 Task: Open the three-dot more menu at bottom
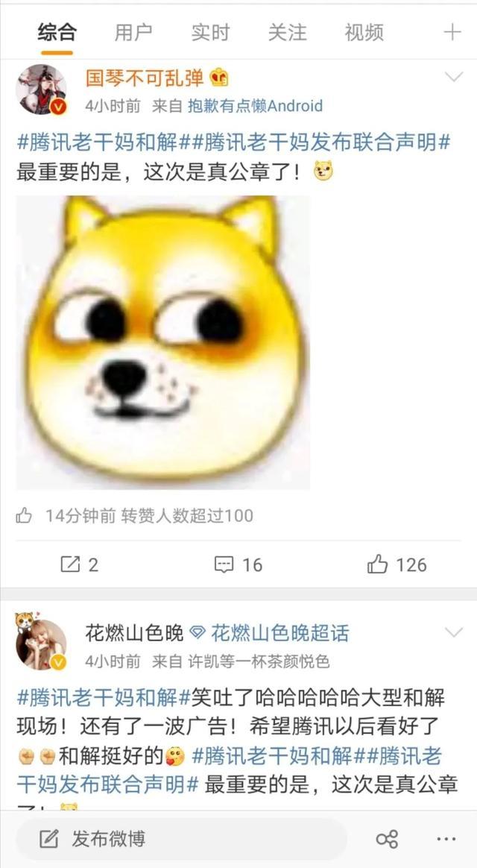click(446, 839)
